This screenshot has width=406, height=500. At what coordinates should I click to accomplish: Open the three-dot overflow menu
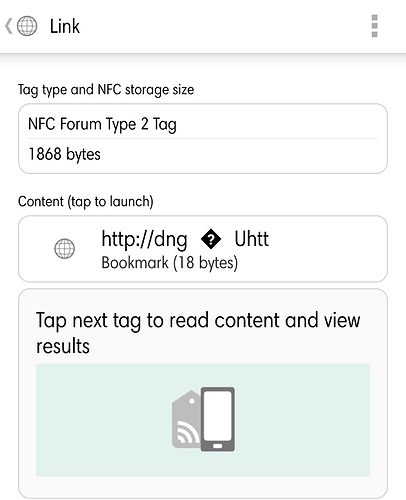(374, 26)
